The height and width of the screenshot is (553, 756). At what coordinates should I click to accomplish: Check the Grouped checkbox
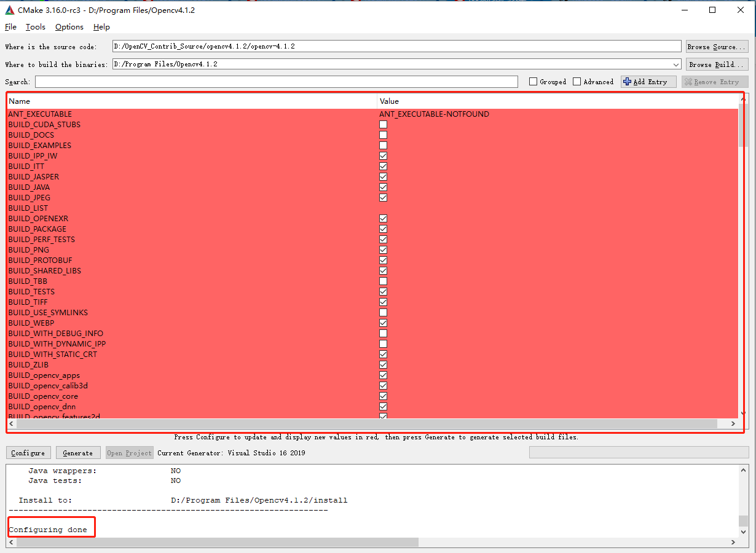pos(534,81)
